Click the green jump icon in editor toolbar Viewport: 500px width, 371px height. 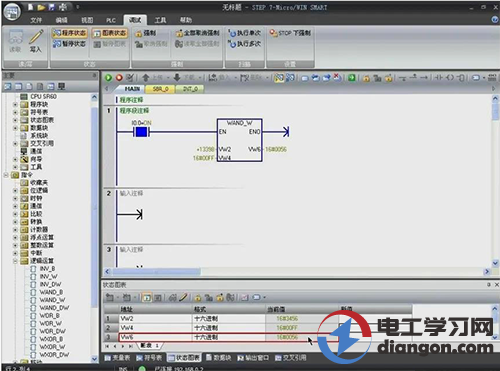click(x=352, y=78)
